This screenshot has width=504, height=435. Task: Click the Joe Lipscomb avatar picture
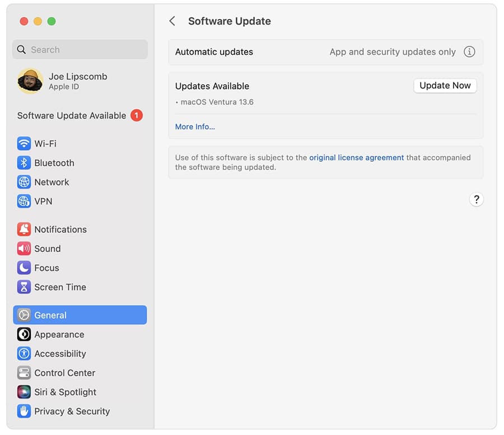(31, 81)
